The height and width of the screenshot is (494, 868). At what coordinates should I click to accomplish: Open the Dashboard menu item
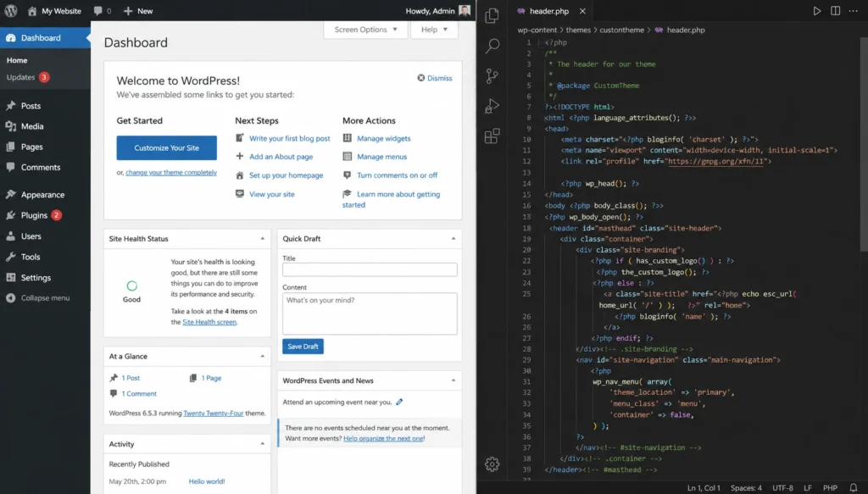[x=45, y=37]
